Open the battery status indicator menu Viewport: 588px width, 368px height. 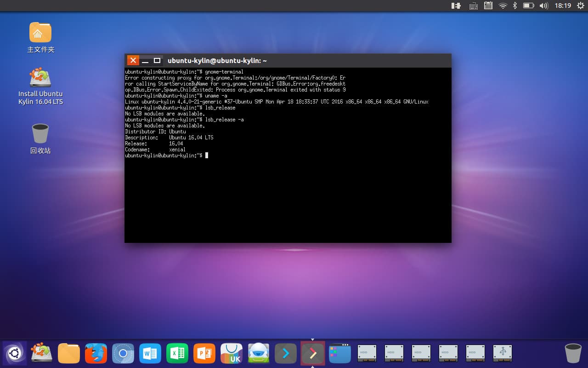point(528,6)
